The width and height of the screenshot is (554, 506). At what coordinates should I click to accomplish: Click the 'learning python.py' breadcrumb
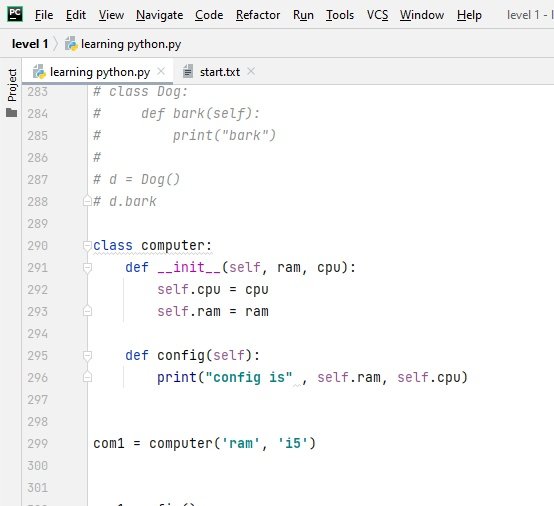click(x=131, y=44)
